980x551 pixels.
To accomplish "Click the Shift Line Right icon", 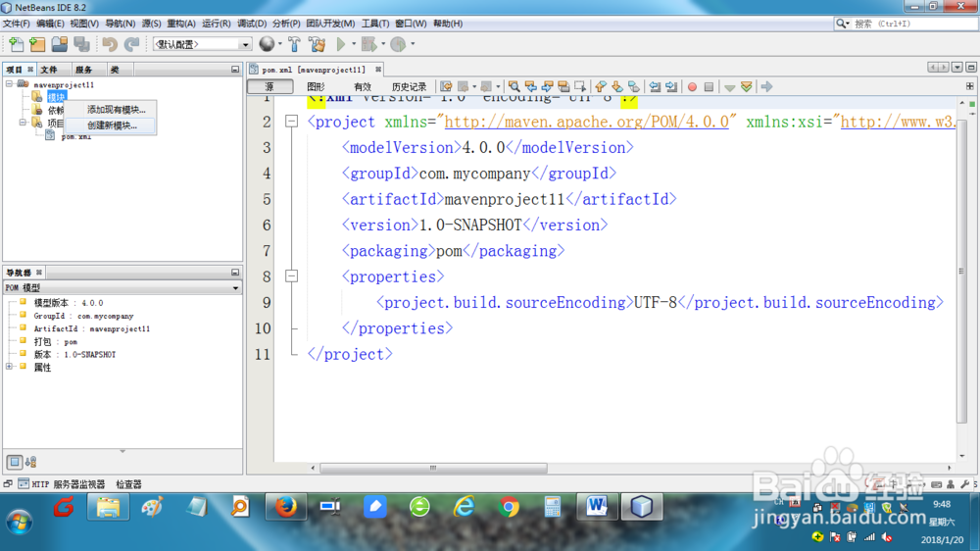I will pyautogui.click(x=671, y=86).
